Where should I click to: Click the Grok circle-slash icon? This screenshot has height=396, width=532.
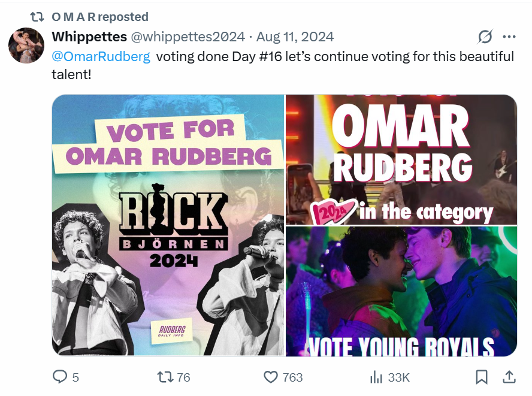click(485, 37)
